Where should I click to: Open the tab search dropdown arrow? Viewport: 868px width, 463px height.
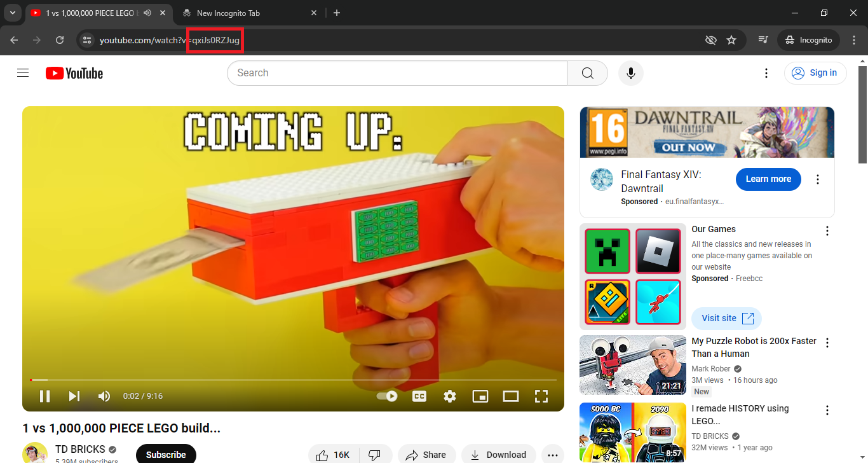click(13, 13)
